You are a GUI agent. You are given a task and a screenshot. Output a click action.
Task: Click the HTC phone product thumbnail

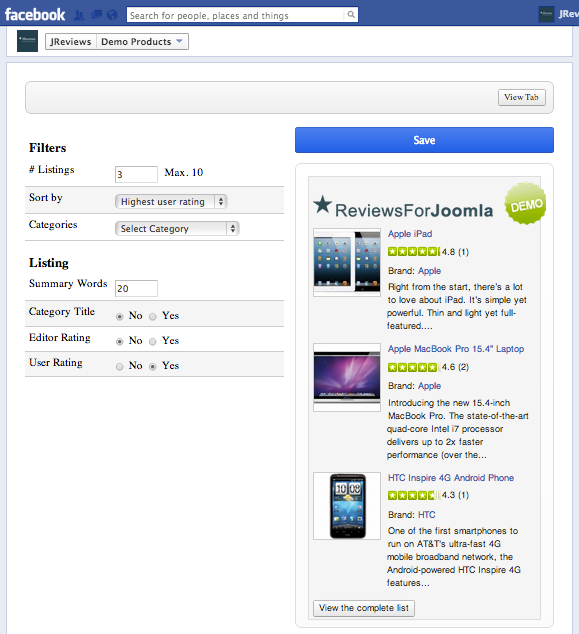coord(347,506)
